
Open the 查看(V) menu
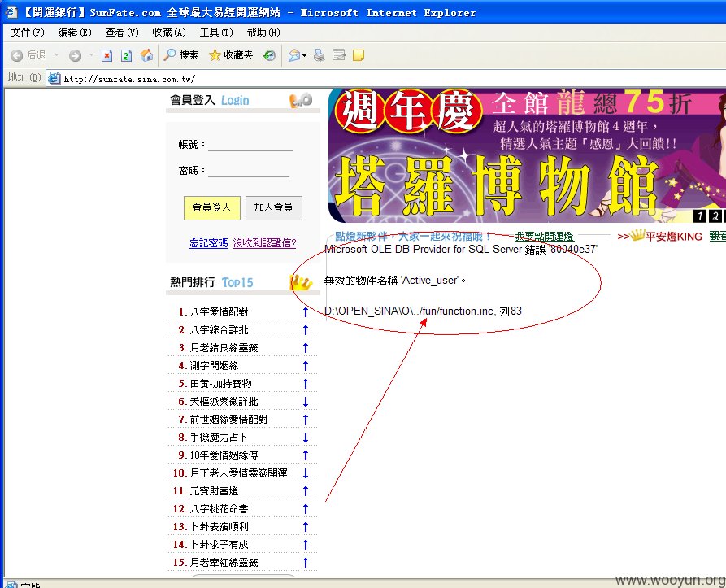122,33
